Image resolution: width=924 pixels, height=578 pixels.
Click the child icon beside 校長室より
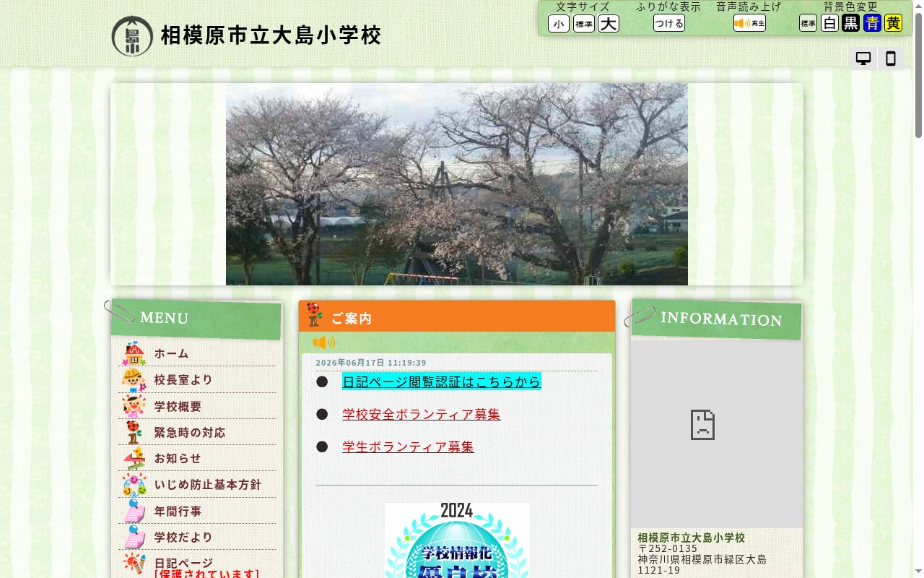134,379
